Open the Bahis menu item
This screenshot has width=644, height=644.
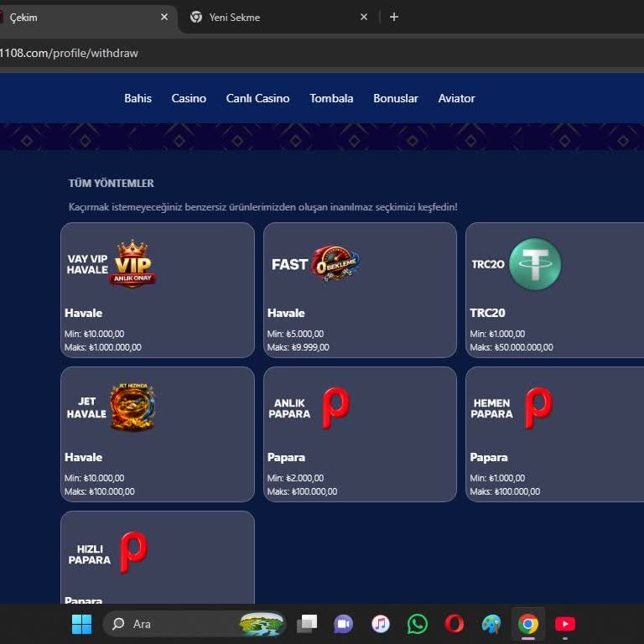coord(138,99)
